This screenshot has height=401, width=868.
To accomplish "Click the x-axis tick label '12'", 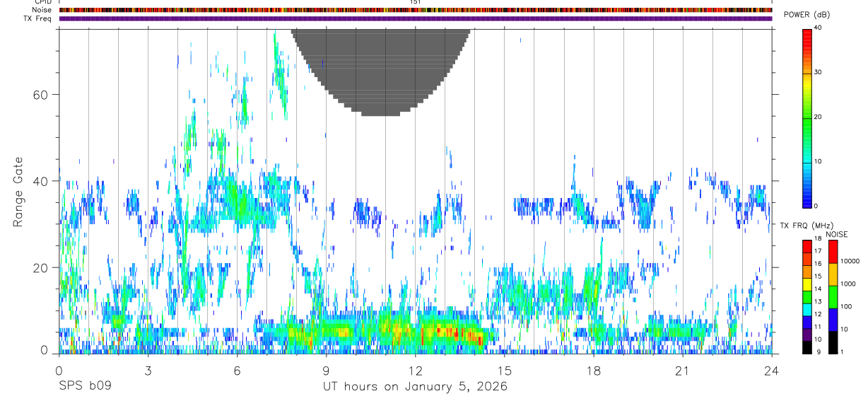I will 415,371.
